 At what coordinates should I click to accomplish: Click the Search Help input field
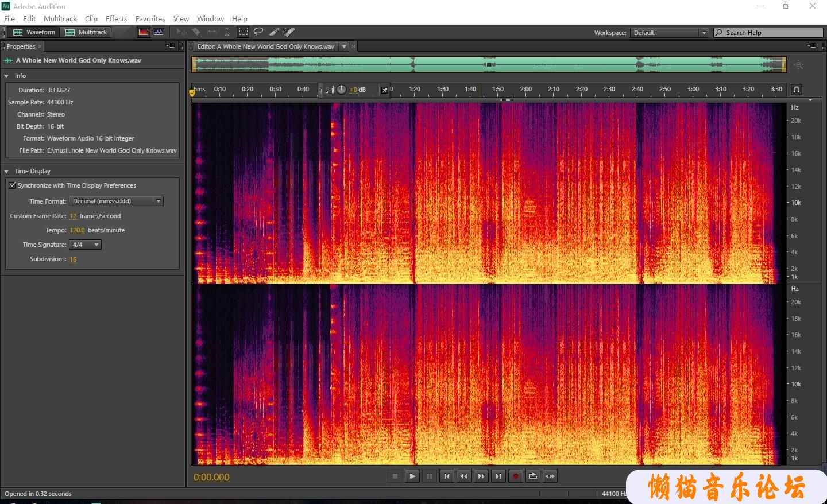click(768, 33)
